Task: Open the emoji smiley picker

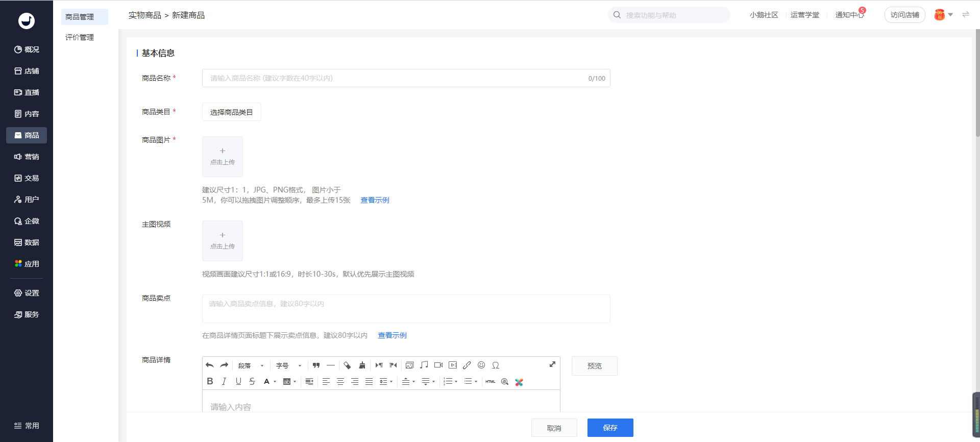Action: [481, 365]
